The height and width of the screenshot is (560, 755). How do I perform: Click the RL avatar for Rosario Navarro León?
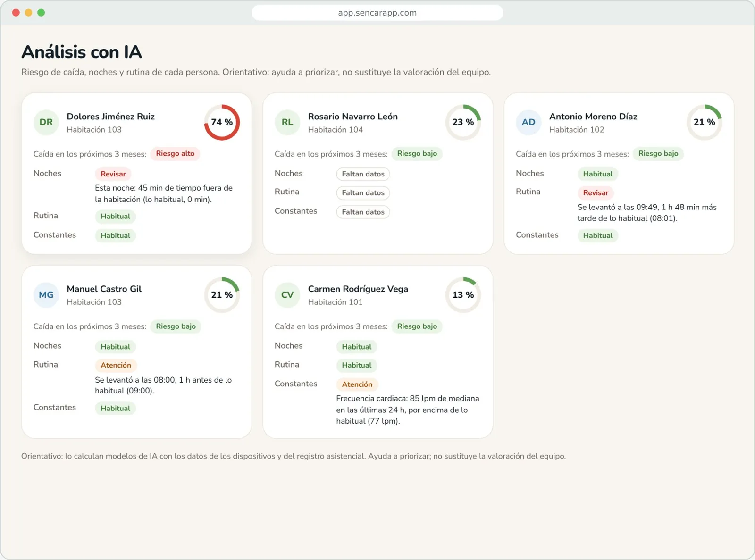click(287, 122)
